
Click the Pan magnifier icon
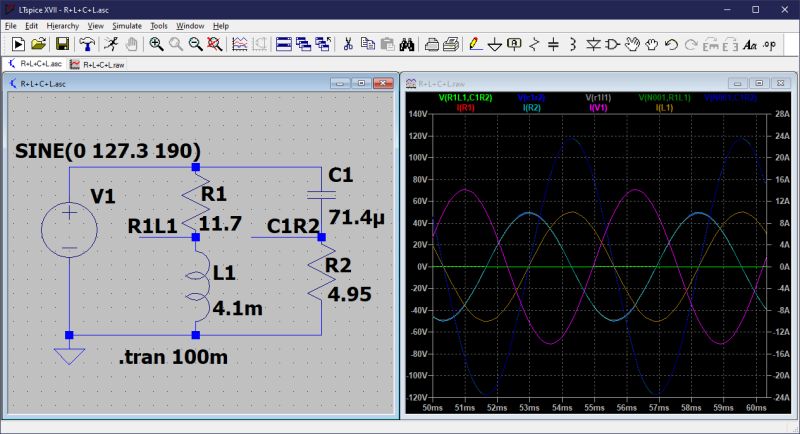coord(176,44)
